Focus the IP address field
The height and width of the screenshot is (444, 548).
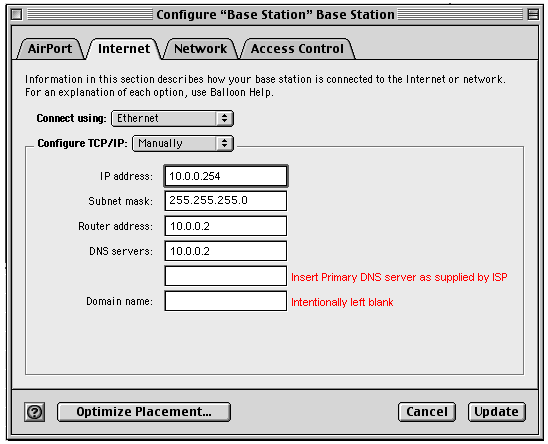click(226, 176)
